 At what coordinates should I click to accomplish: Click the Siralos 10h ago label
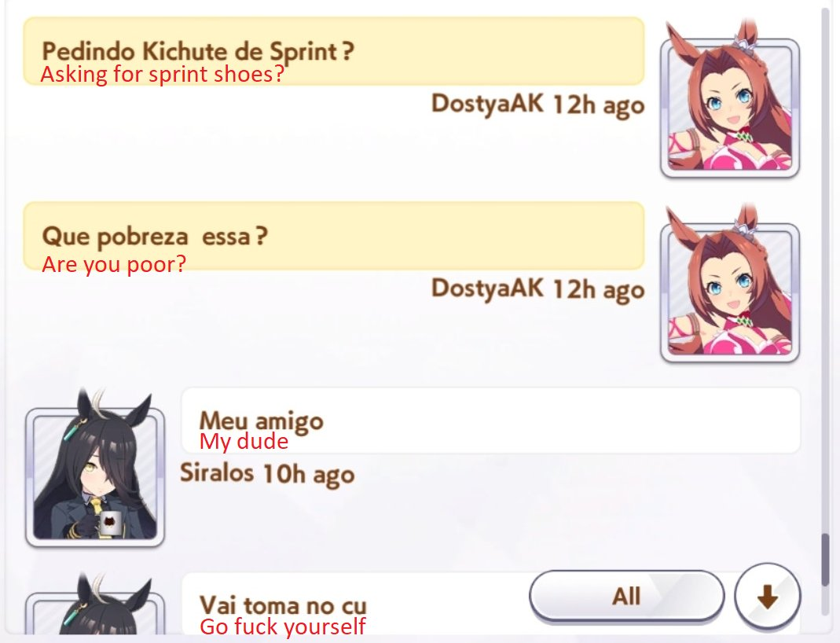click(267, 474)
